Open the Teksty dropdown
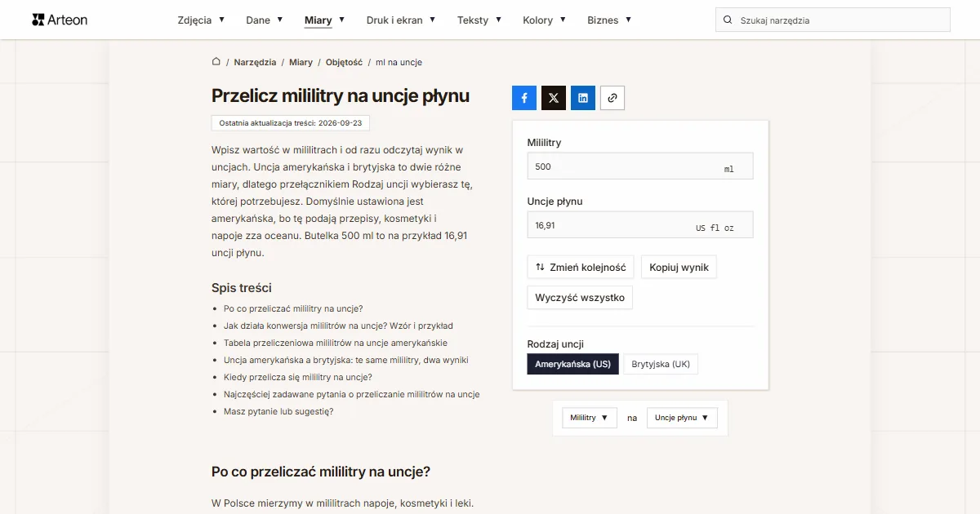 click(x=479, y=20)
